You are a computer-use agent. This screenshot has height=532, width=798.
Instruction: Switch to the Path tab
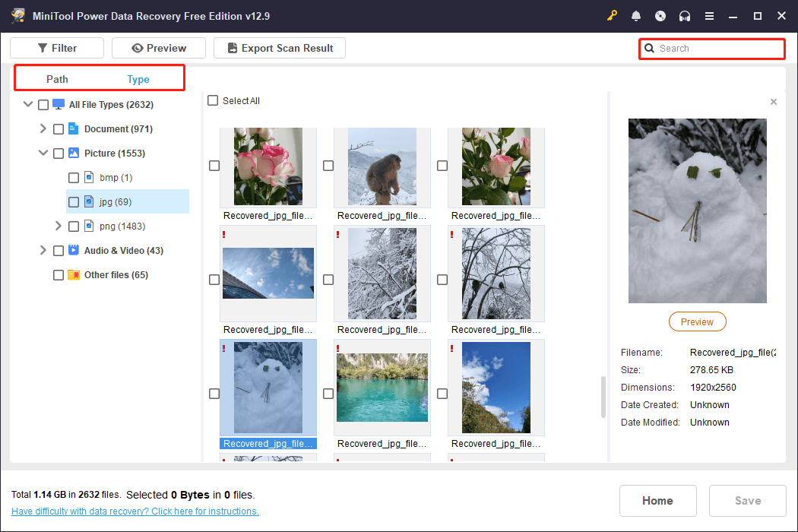[57, 79]
